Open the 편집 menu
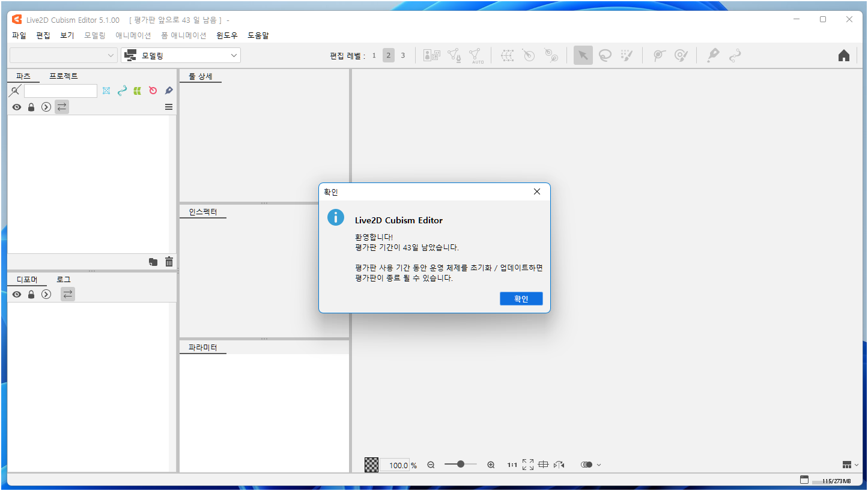Screen dimensions: 868x491 coord(43,35)
